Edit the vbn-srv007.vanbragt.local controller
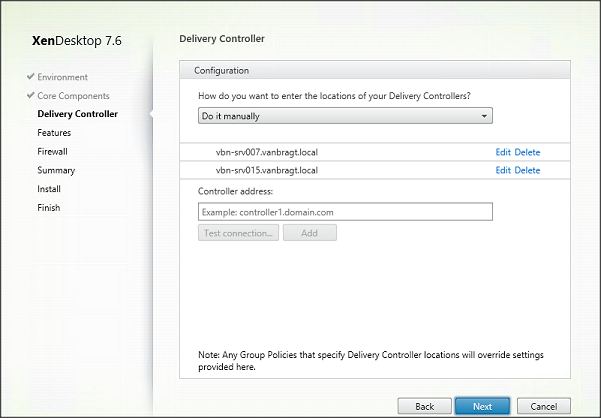The width and height of the screenshot is (601, 418). (503, 152)
